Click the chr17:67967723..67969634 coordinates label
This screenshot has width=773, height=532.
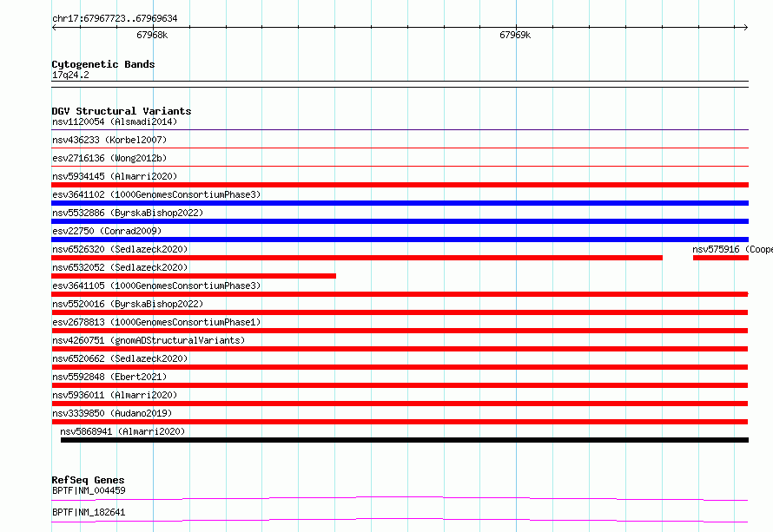[115, 18]
